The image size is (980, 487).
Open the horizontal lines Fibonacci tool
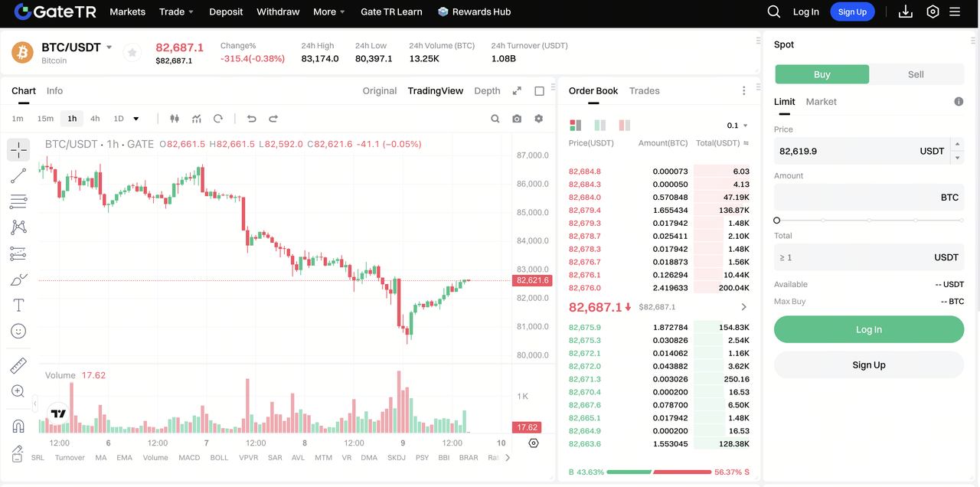point(18,202)
